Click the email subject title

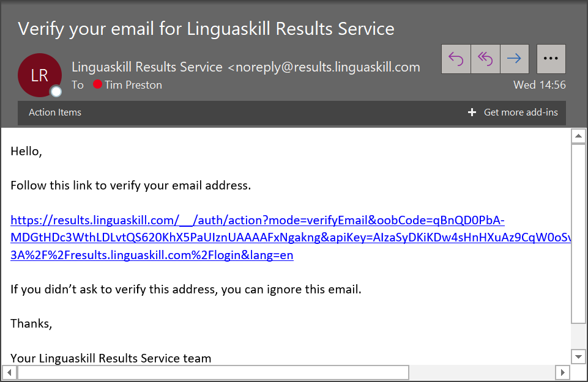point(206,29)
